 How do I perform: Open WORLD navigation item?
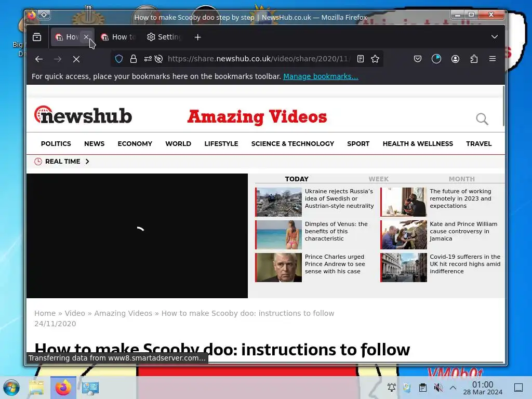click(178, 144)
